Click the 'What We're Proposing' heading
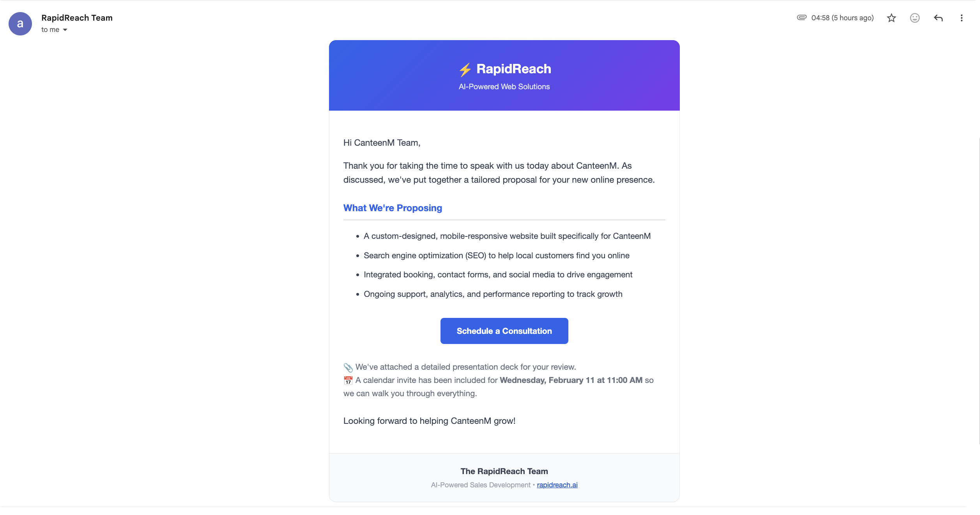 tap(393, 208)
